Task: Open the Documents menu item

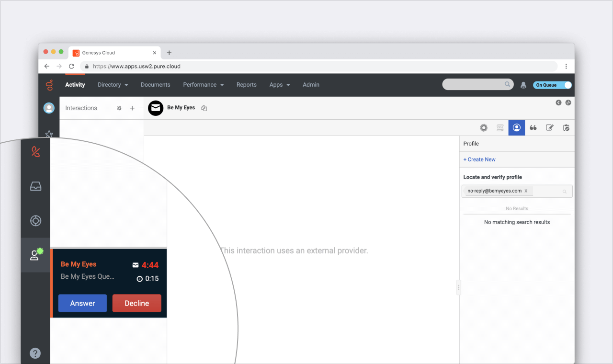Action: click(156, 85)
